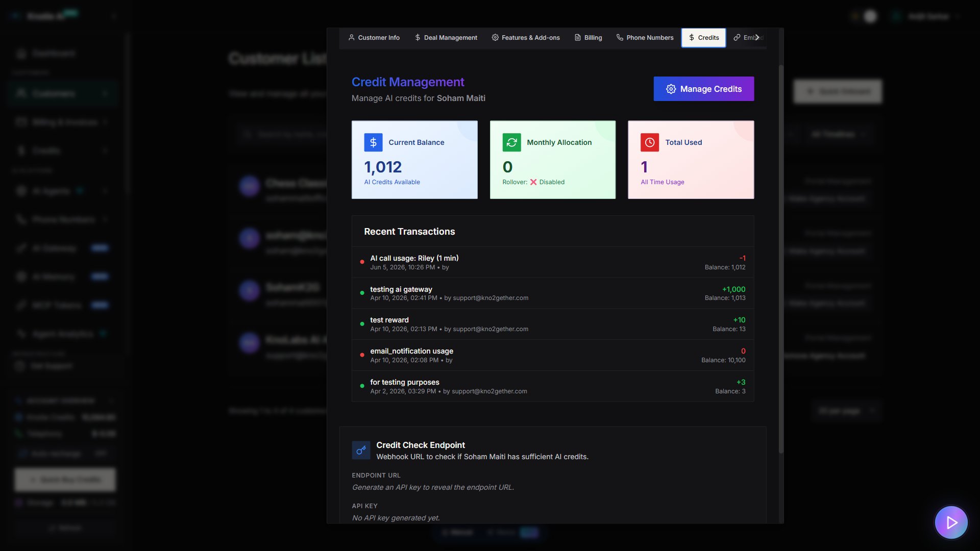Click the 'Recent Transactions' heading
The image size is (980, 551).
tap(409, 232)
